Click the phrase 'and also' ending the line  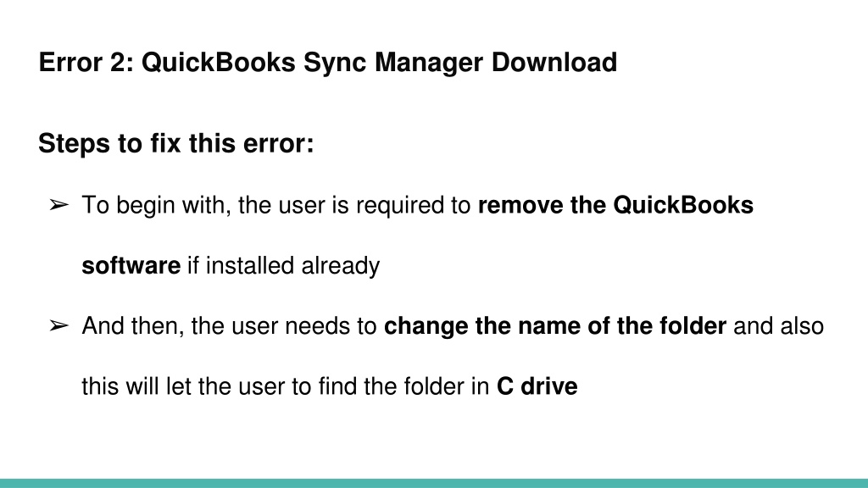click(779, 326)
